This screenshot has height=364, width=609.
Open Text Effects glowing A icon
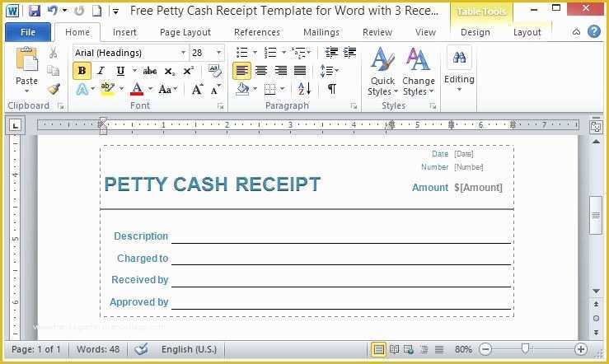[x=82, y=89]
